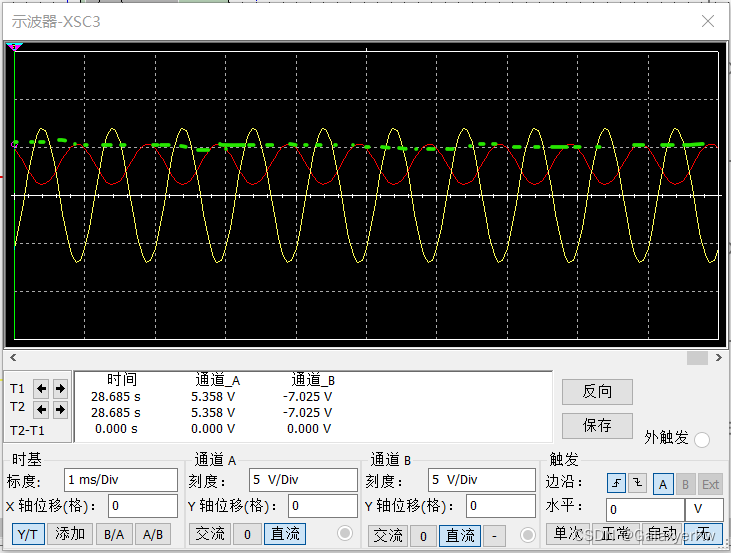
Task: Set trigger mode to 无
Action: click(x=703, y=534)
